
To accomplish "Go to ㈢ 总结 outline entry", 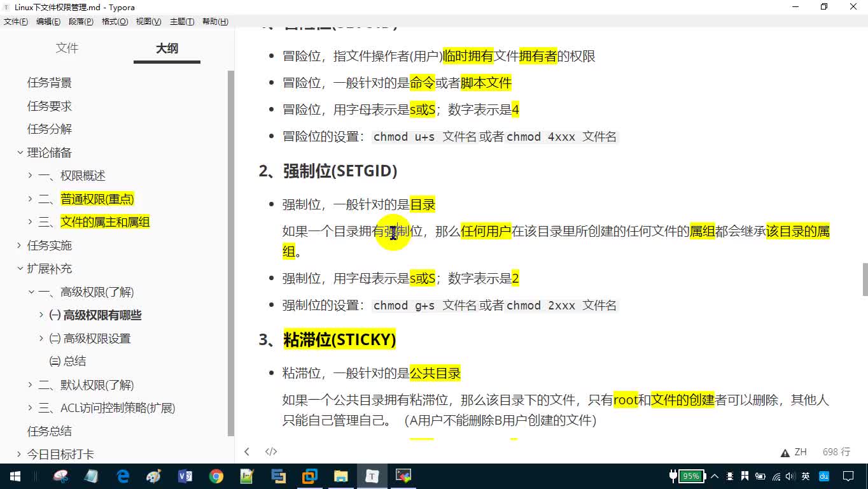I will point(67,361).
